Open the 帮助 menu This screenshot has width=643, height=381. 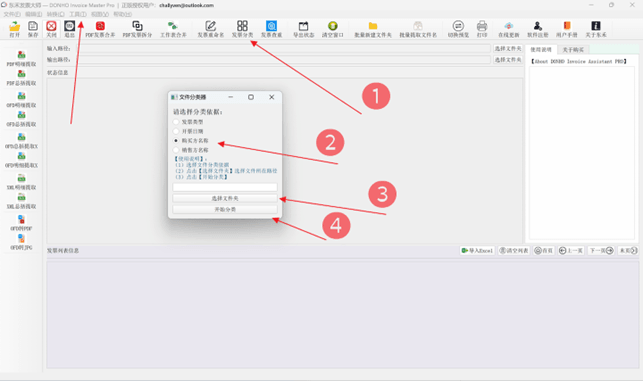point(122,14)
